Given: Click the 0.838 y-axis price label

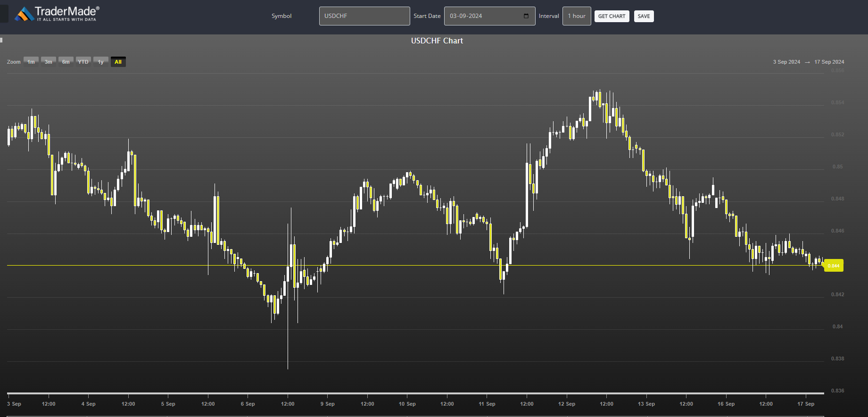Looking at the screenshot, I should tap(838, 359).
